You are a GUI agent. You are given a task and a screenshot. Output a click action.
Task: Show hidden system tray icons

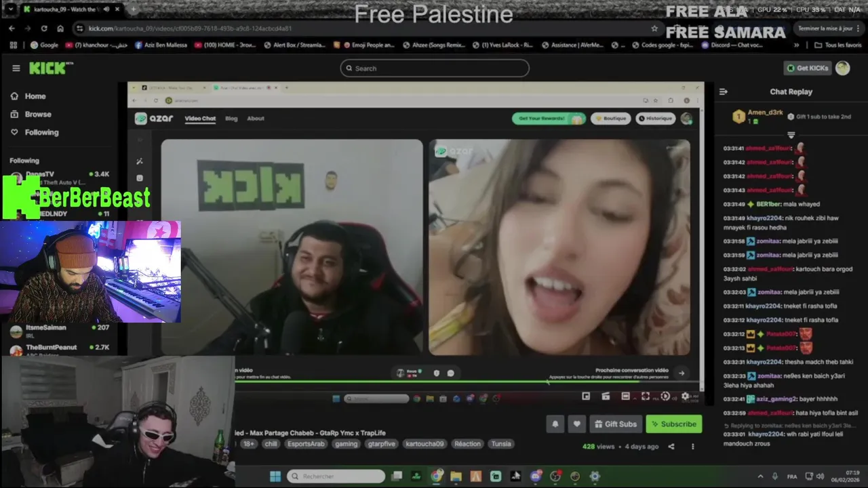coord(760,476)
